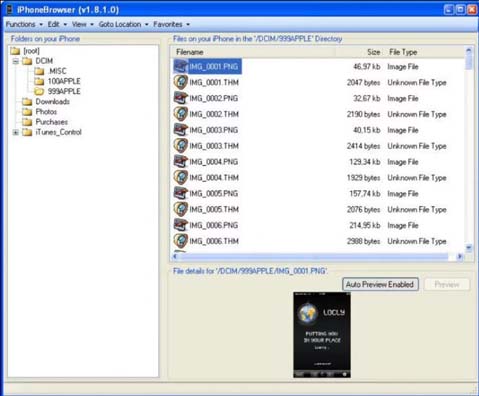Image resolution: width=479 pixels, height=396 pixels.
Task: Click the 100APPLE folder icon
Action: [x=39, y=81]
